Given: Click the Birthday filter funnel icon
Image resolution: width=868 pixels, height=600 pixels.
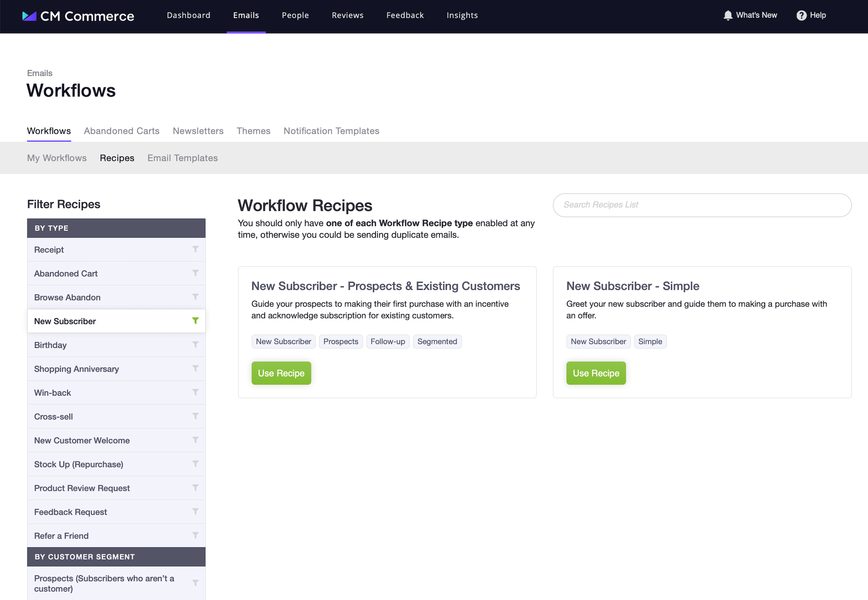Looking at the screenshot, I should [196, 345].
